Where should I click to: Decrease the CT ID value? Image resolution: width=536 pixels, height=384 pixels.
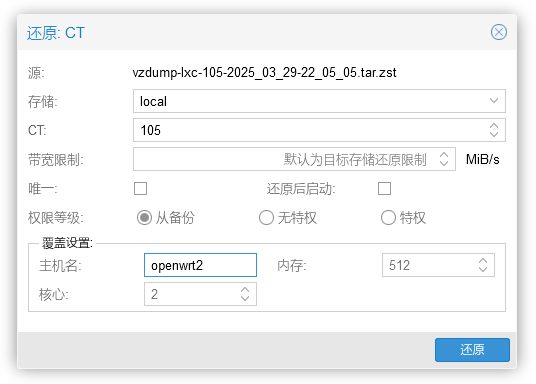[x=494, y=134]
